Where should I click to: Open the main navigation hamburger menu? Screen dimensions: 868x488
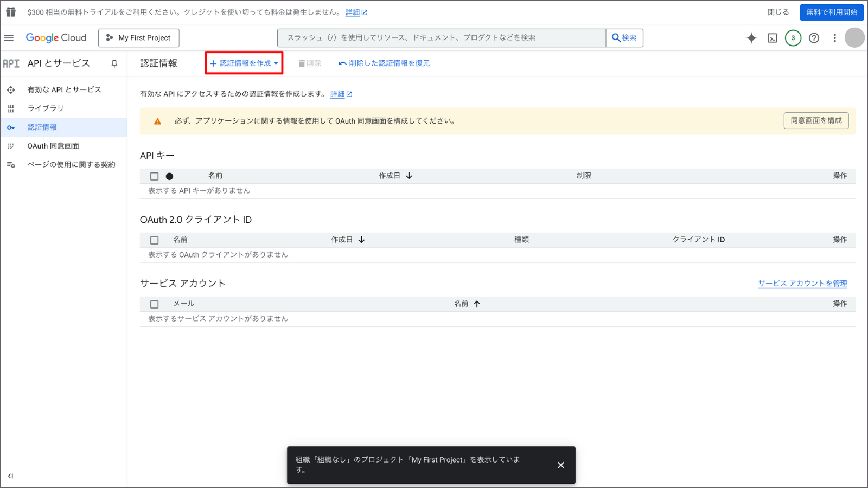click(9, 38)
